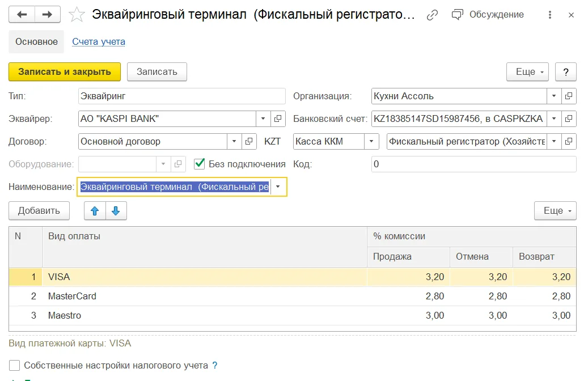This screenshot has width=588, height=381.
Task: Click the Maestro Возврат value 3,00
Action: [544, 315]
